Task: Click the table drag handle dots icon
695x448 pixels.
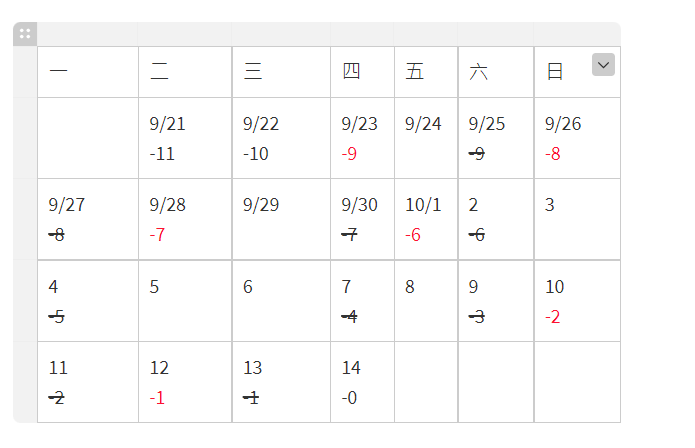Action: tap(25, 34)
